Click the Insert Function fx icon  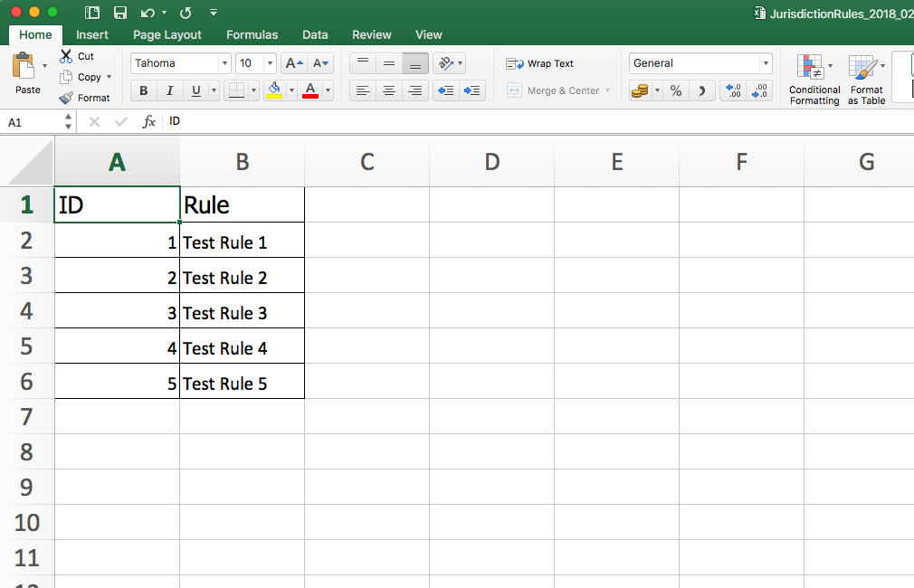pos(149,121)
